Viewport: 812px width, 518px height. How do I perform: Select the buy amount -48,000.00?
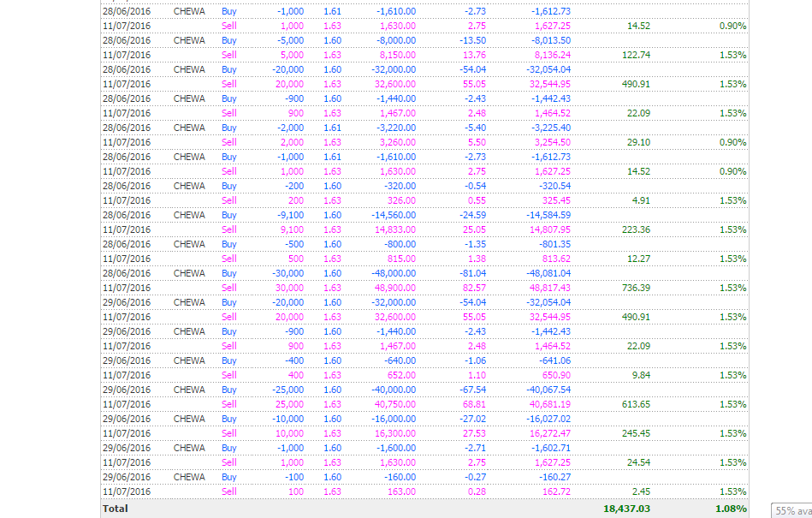(x=394, y=272)
